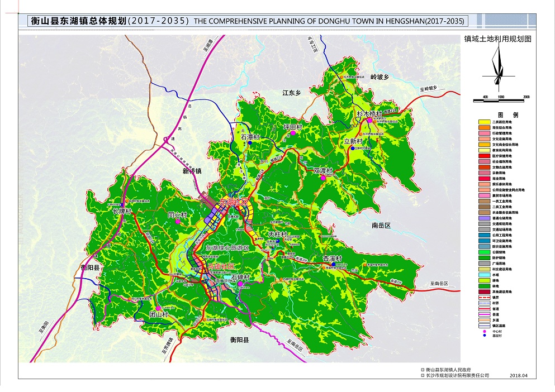
Task: Click the 双渡村 center village marker
Action: pyautogui.click(x=323, y=178)
